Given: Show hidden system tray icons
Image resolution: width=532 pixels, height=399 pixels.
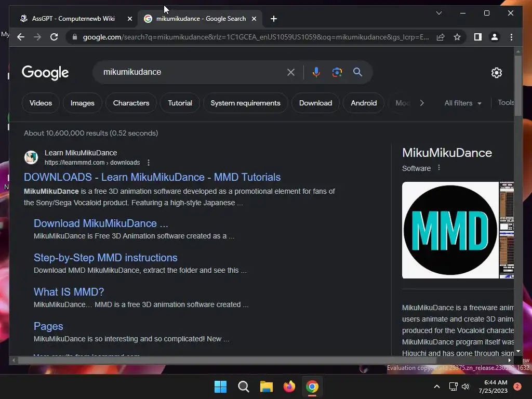Looking at the screenshot, I should click(x=437, y=387).
